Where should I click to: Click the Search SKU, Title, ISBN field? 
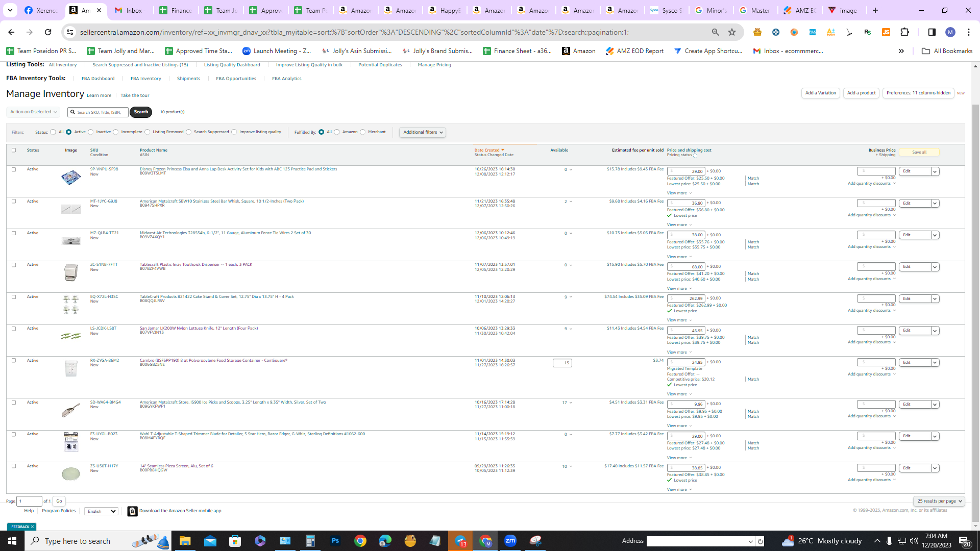98,112
